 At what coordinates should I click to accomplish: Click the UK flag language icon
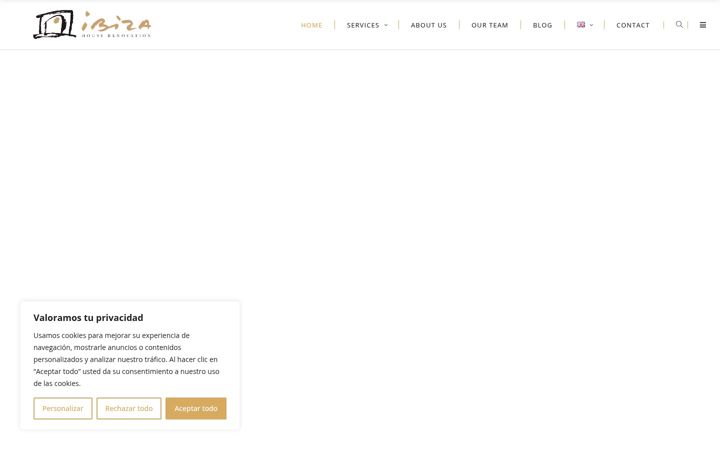click(581, 25)
